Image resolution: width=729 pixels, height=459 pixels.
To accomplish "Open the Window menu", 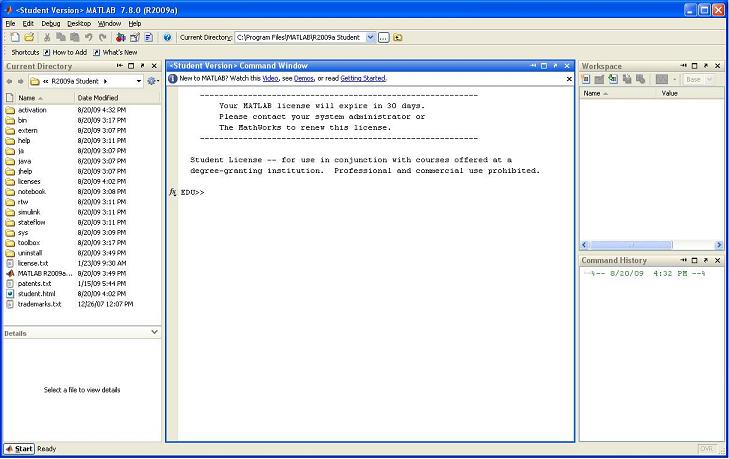I will pyautogui.click(x=109, y=24).
